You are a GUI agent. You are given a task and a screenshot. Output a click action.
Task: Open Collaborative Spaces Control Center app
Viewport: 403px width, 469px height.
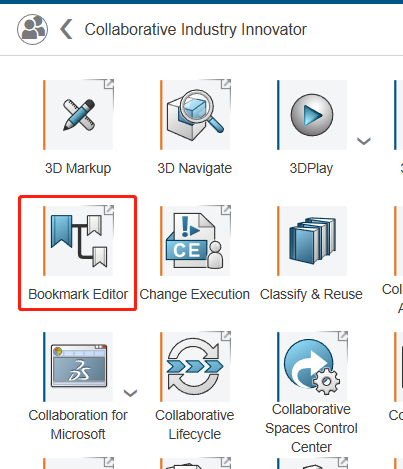click(x=312, y=367)
